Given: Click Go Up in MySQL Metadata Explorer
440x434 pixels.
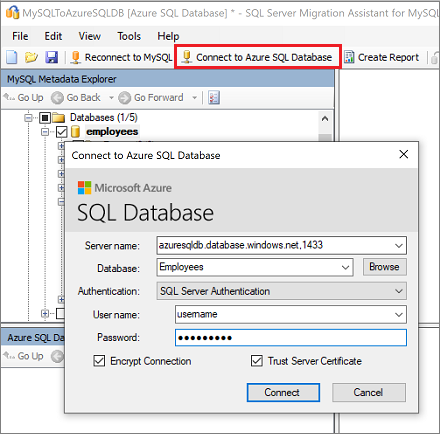Looking at the screenshot, I should [x=23, y=97].
